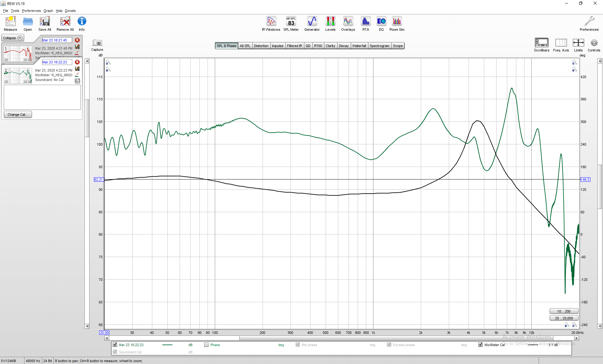Click the measurement list scrollbar thumb
Image resolution: width=603 pixels, height=364 pixels.
pos(87,118)
